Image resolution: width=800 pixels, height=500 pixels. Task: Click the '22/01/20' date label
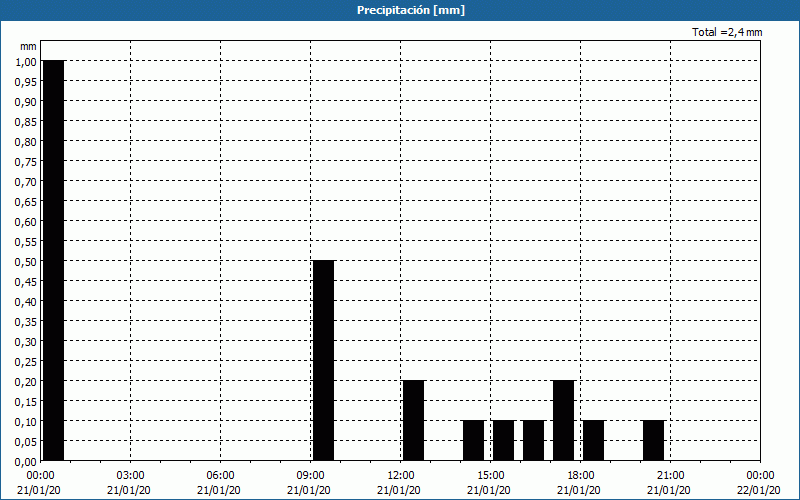click(x=759, y=490)
